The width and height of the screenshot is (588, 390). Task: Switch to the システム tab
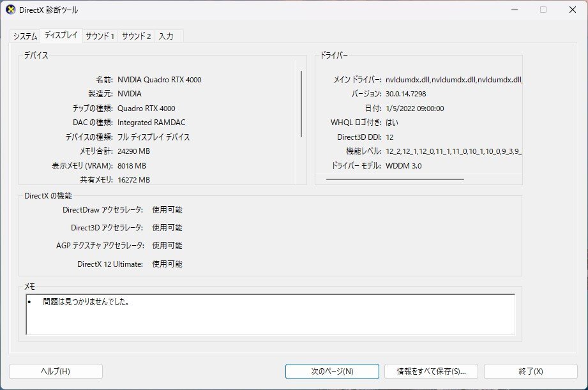25,36
